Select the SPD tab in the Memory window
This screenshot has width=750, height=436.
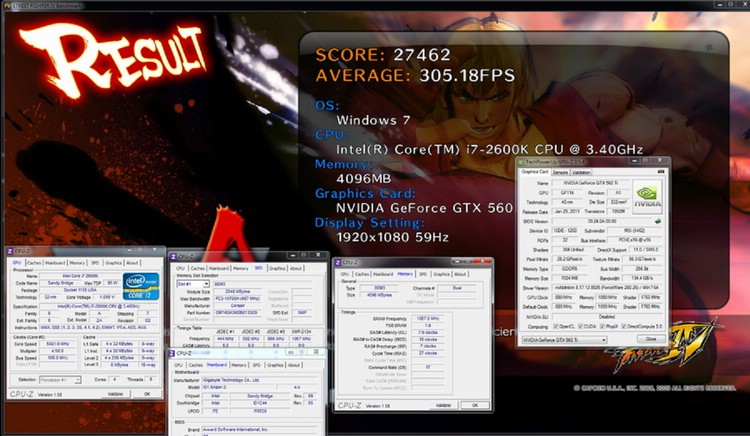click(x=422, y=274)
